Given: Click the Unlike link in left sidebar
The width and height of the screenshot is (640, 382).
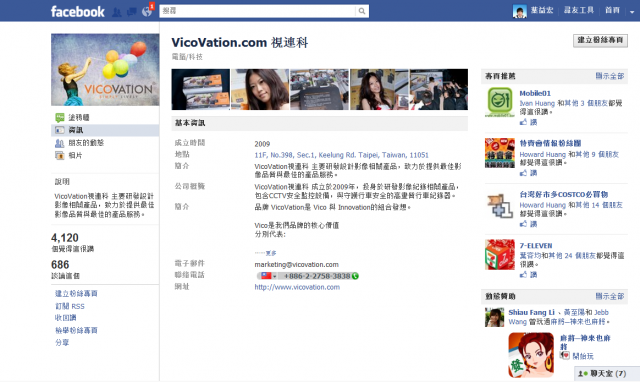Looking at the screenshot, I should pyautogui.click(x=66, y=318).
